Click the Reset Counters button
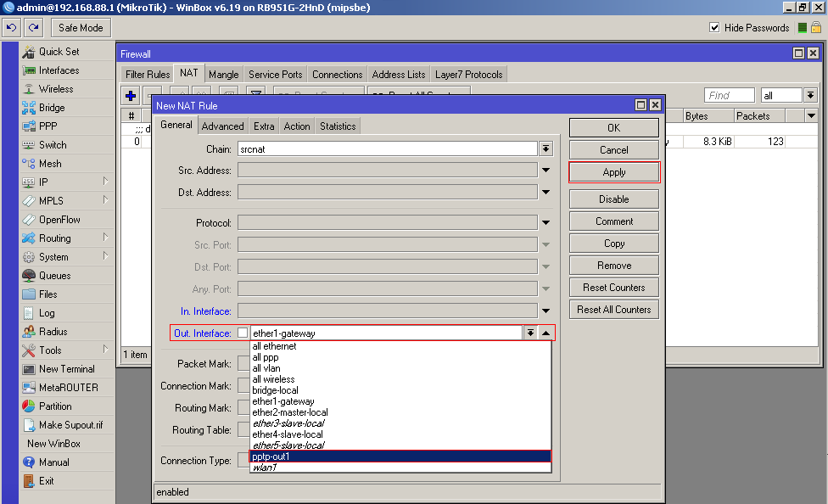828x504 pixels. [x=614, y=288]
